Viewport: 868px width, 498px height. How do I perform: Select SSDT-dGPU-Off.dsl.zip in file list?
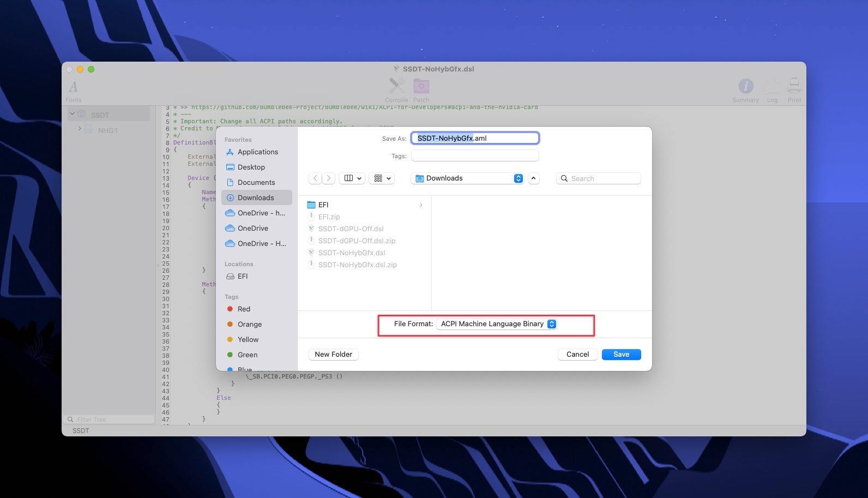(x=365, y=241)
